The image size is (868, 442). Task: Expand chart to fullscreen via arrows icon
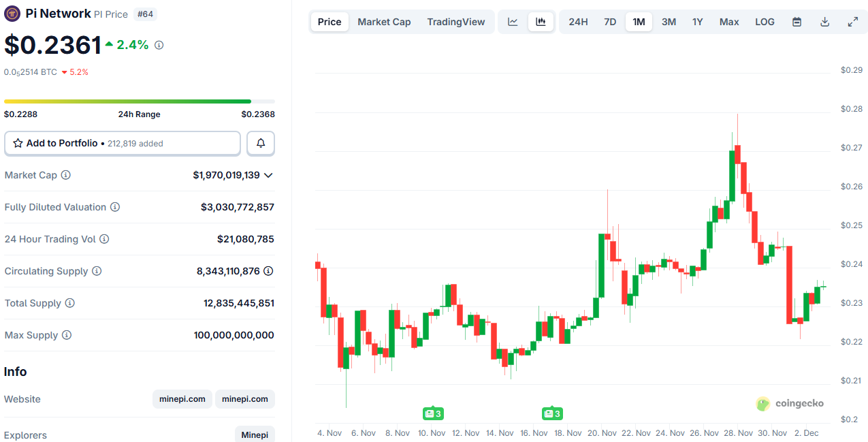pyautogui.click(x=852, y=21)
